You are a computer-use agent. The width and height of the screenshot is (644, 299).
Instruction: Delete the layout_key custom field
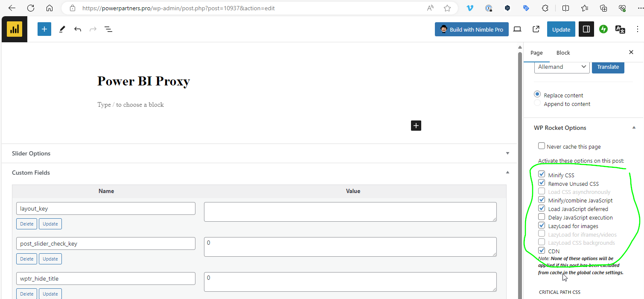click(x=26, y=224)
